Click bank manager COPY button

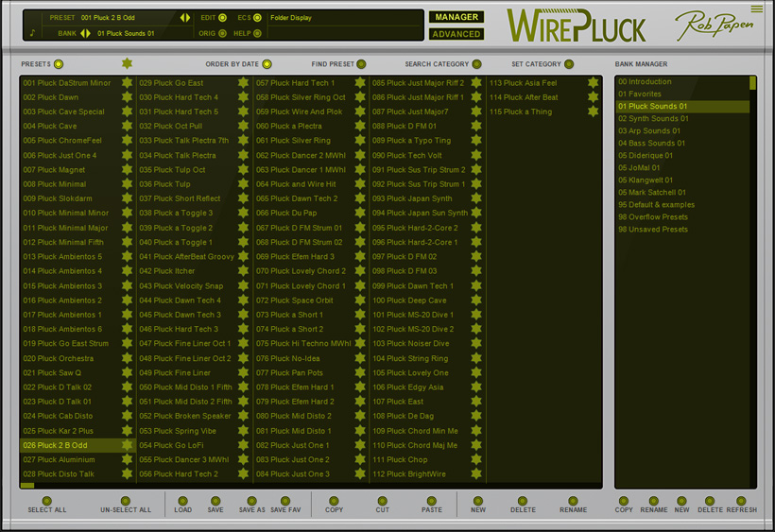(624, 501)
